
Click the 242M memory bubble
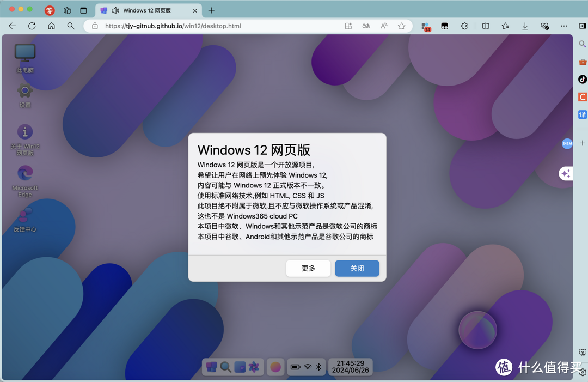pos(567,143)
